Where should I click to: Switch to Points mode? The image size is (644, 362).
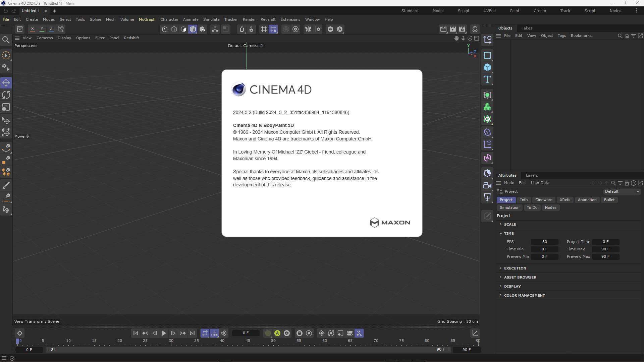pyautogui.click(x=165, y=29)
